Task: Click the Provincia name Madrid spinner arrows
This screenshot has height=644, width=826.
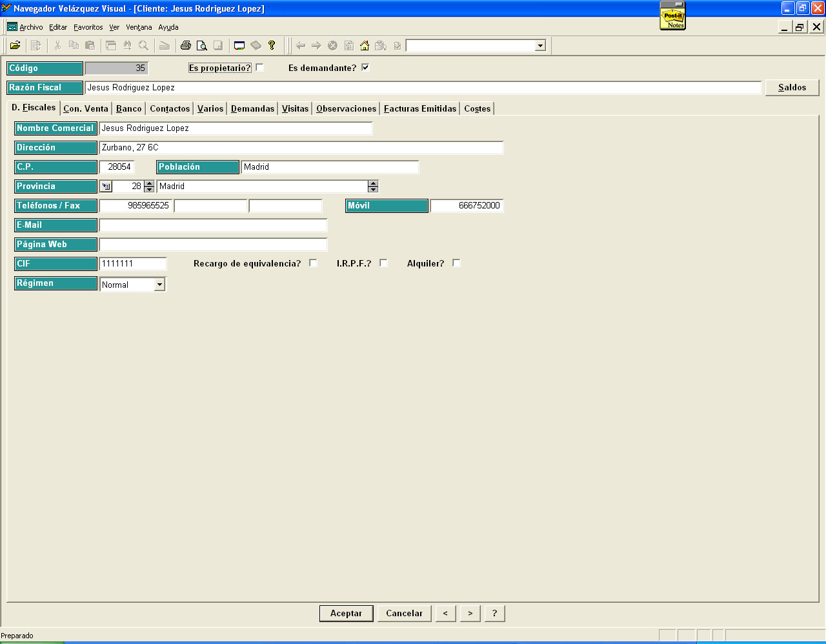Action: (x=372, y=186)
